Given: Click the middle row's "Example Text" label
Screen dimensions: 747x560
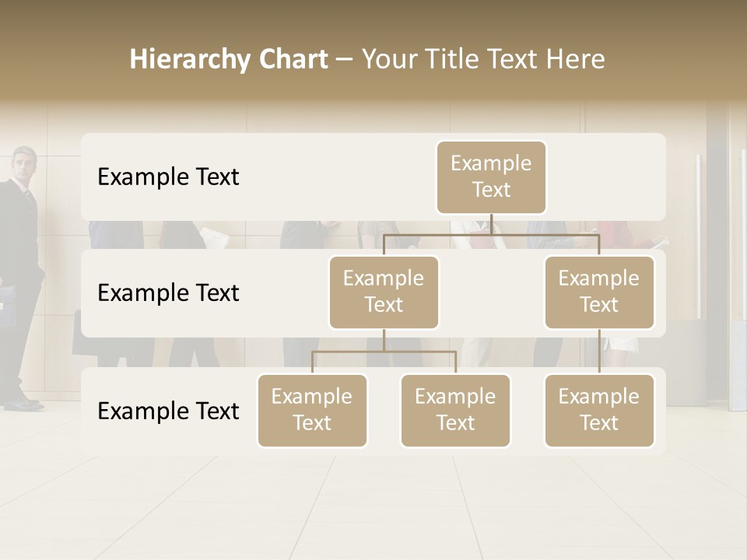Looking at the screenshot, I should pos(168,293).
